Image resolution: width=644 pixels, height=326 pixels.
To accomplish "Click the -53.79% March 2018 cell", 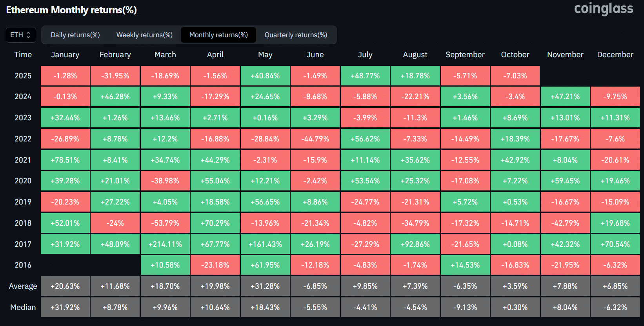I will pyautogui.click(x=165, y=223).
